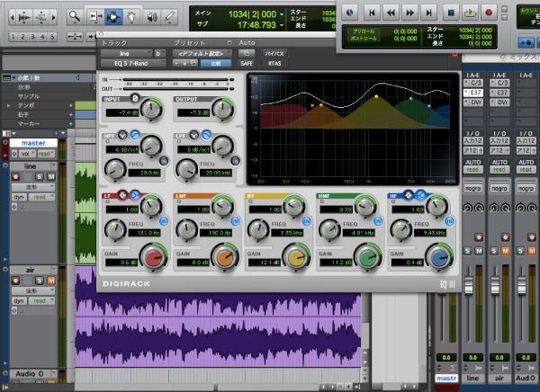This screenshot has height=392, width=540.
Task: Select the Scrubber speaker tool
Action: tap(152, 16)
